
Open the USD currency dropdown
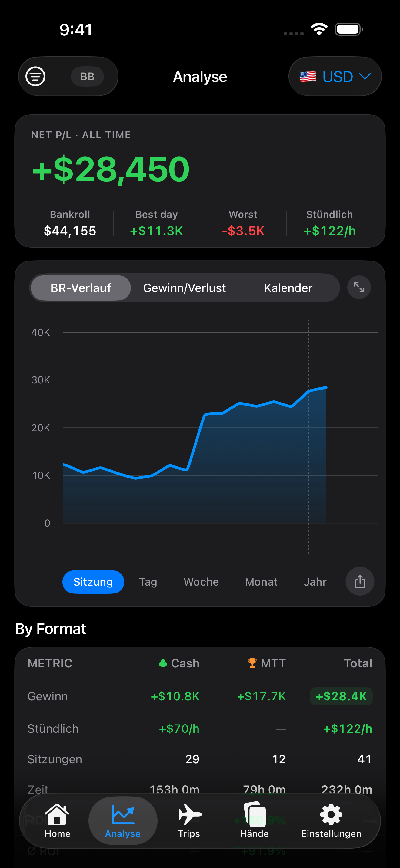point(335,77)
